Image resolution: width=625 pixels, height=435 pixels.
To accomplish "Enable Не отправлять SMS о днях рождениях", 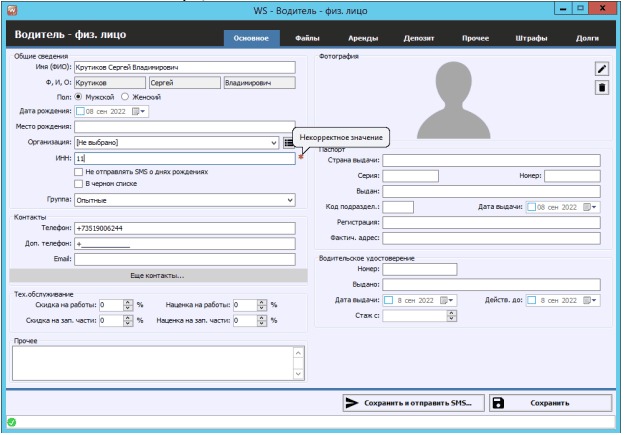I will 79,172.
